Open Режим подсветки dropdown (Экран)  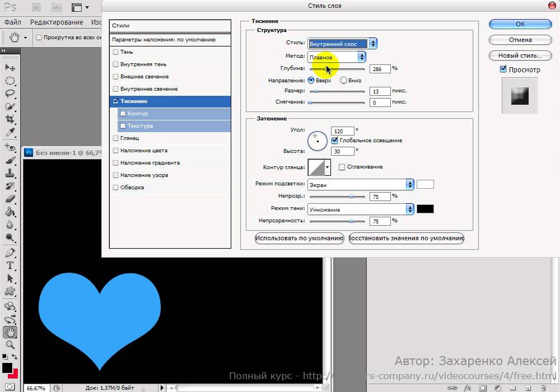click(x=361, y=185)
